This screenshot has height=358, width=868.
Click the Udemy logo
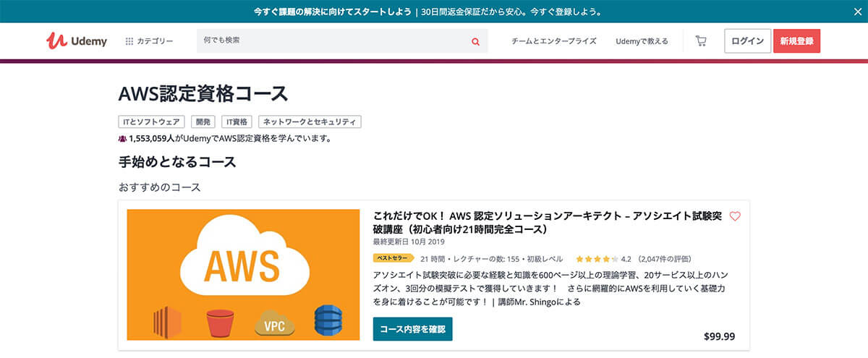[x=76, y=41]
